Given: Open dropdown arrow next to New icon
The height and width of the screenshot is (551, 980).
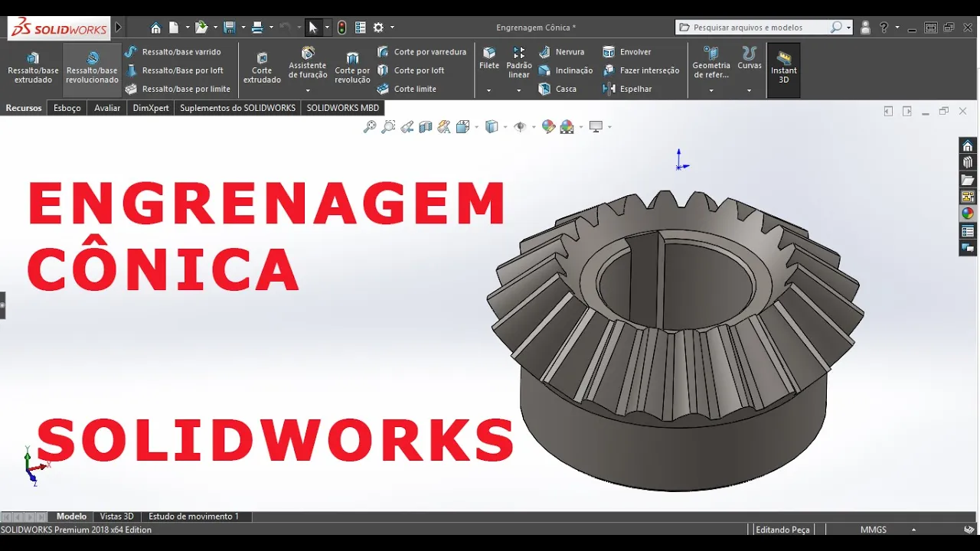Looking at the screenshot, I should (186, 28).
